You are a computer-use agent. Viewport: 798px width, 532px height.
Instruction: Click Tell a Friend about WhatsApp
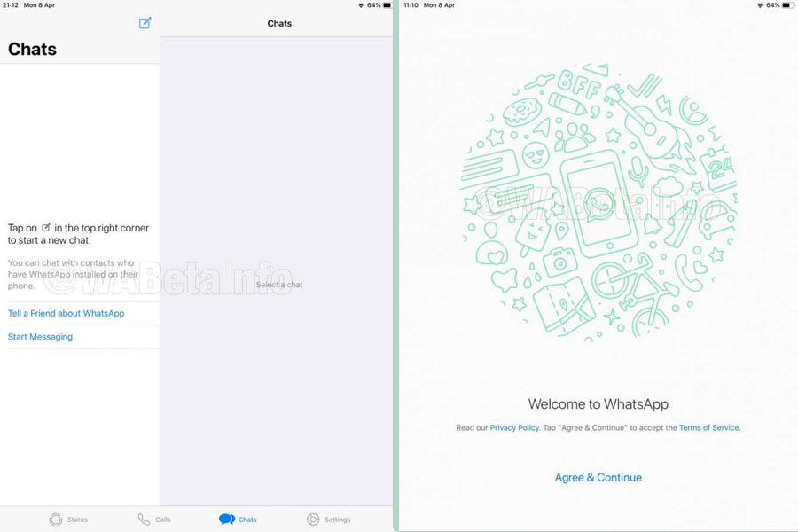pos(66,313)
